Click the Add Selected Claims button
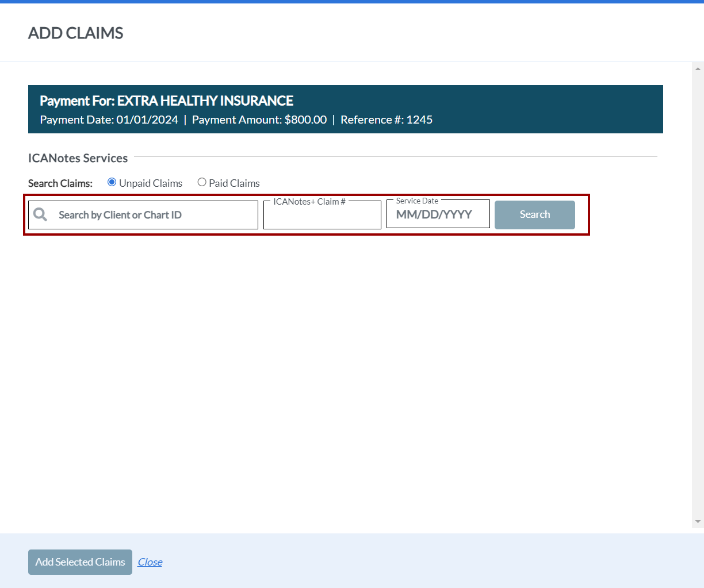The image size is (704, 588). point(80,562)
